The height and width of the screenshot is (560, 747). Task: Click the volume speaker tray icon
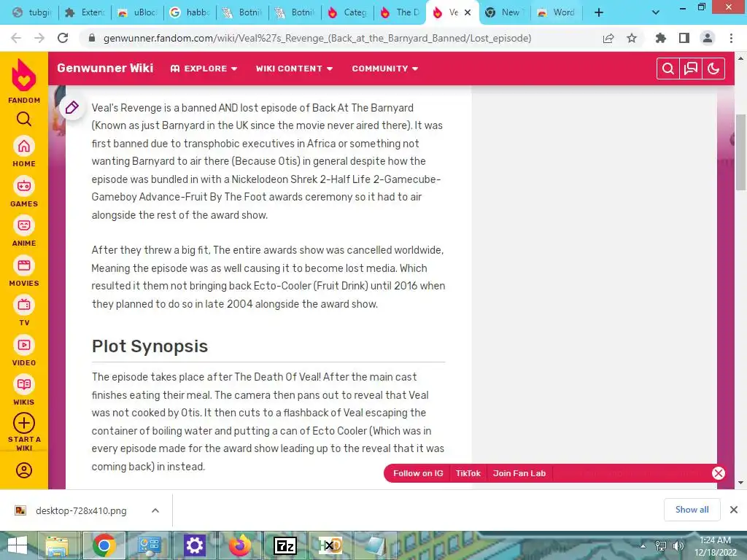click(678, 546)
